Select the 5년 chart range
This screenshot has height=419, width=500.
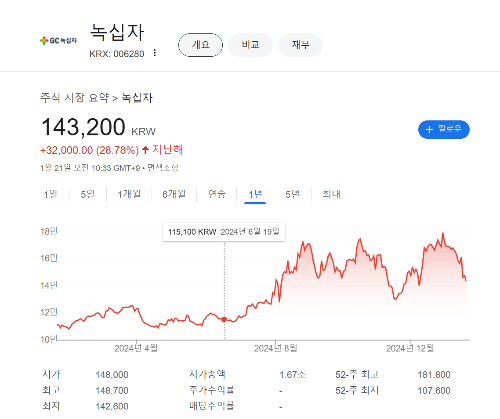point(292,194)
